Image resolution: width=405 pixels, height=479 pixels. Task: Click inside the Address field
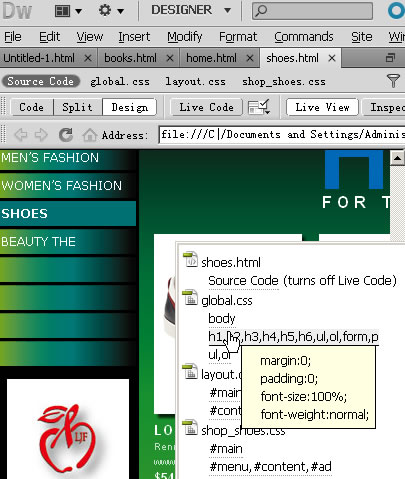282,135
